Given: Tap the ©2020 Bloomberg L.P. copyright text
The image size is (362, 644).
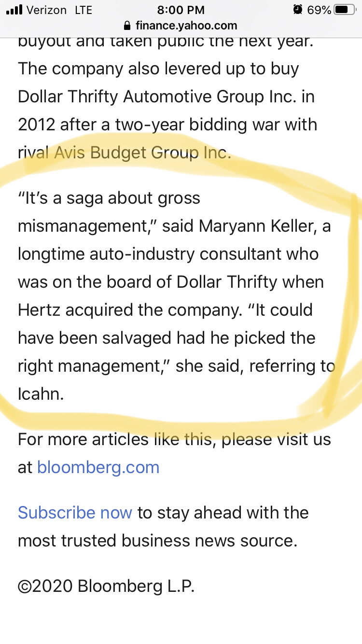Looking at the screenshot, I should (106, 586).
